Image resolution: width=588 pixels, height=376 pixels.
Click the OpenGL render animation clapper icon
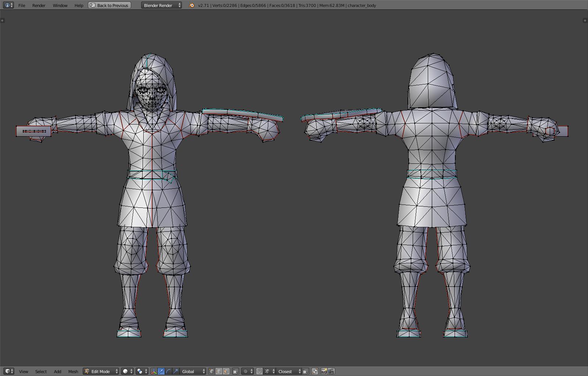(x=331, y=371)
